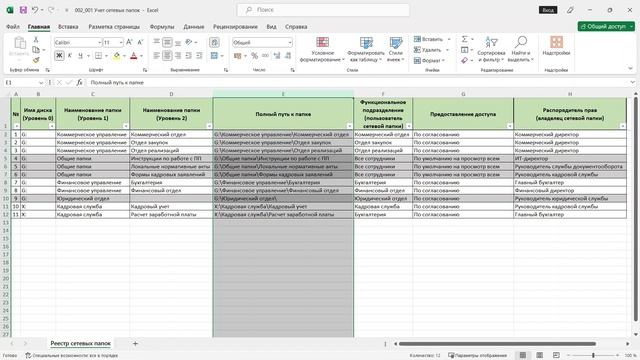Apply percent style
This screenshot has width=640, height=360.
click(x=254, y=56)
